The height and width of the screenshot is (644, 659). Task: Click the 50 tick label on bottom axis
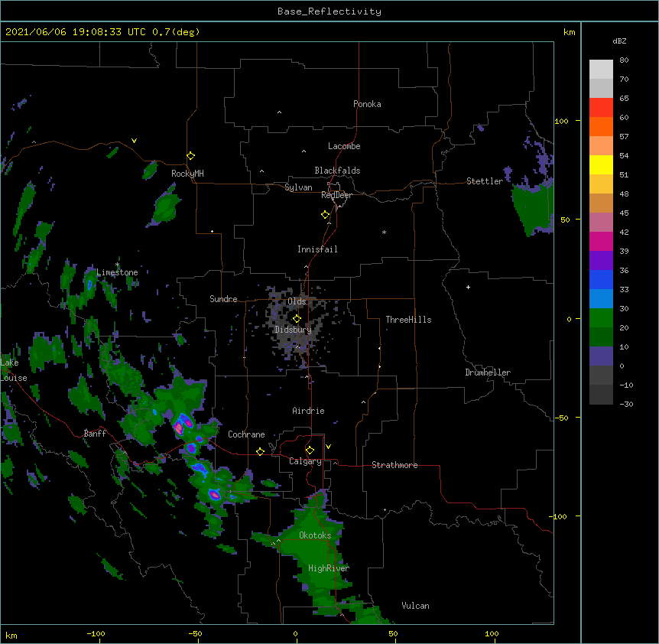[393, 634]
